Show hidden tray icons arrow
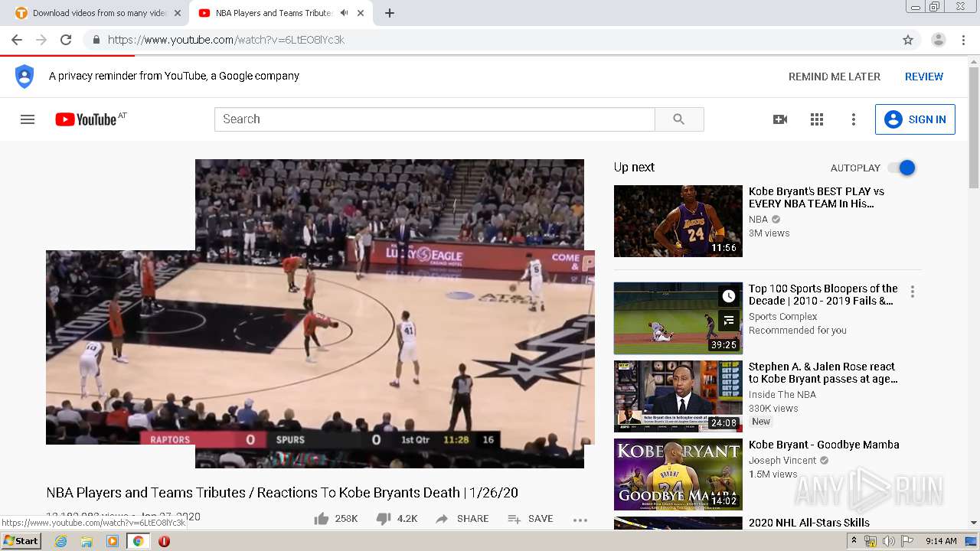This screenshot has width=980, height=551. click(854, 541)
